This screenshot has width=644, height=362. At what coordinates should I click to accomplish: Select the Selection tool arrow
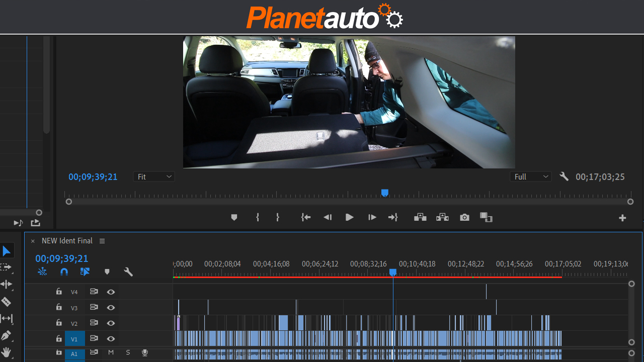[x=7, y=251]
